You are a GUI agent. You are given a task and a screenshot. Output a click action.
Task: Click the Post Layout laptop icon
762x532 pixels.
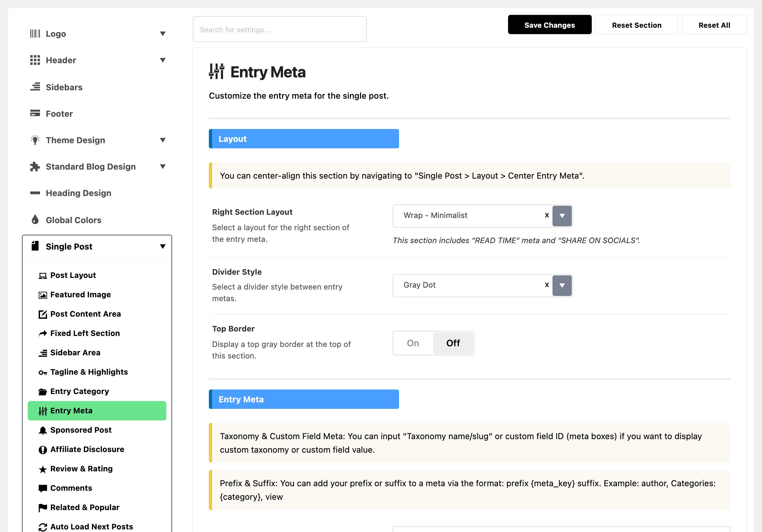(43, 275)
